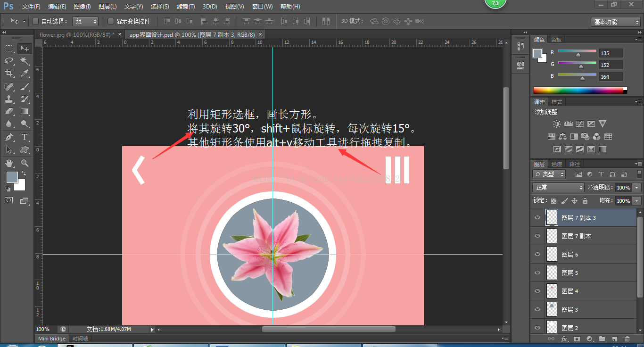
Task: Select the Healing Brush tool
Action: 9,87
